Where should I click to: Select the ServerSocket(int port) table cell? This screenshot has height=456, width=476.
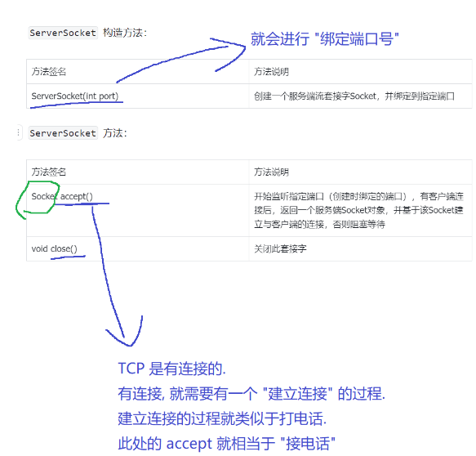point(137,96)
